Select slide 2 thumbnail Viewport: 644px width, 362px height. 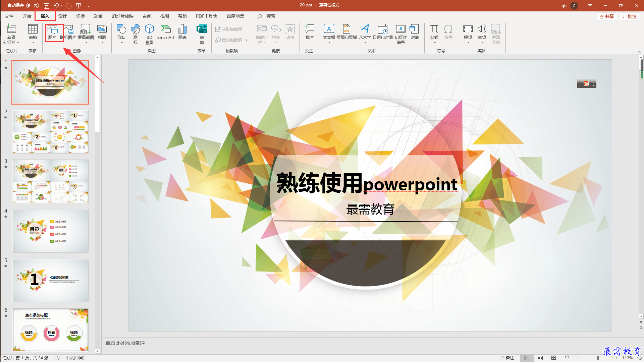coord(50,132)
